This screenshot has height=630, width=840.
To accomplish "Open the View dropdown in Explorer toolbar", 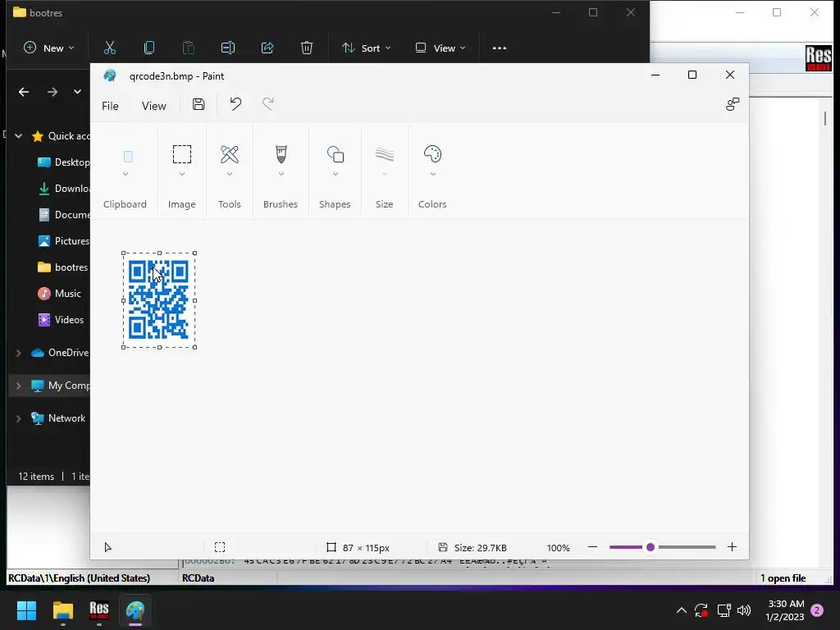I will point(441,48).
